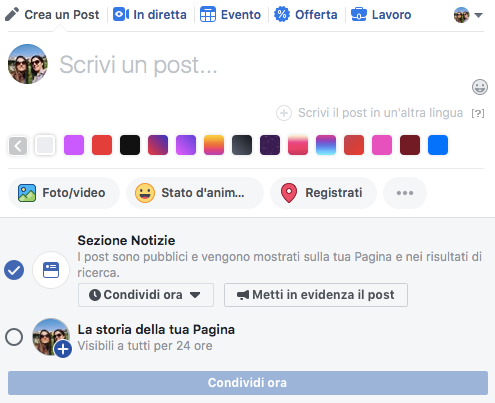Click the Metti in evidenza il post label
Screen dimensions: 495x403
323,295
